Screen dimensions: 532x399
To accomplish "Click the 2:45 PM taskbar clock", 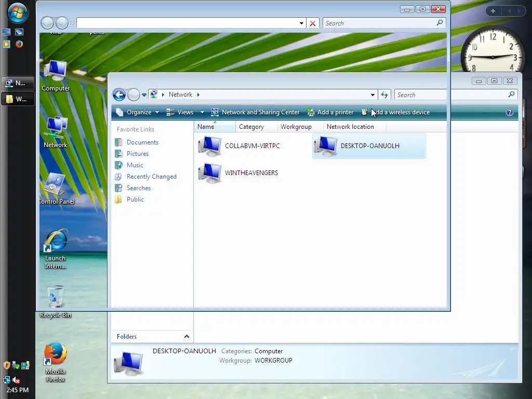I will [x=18, y=390].
